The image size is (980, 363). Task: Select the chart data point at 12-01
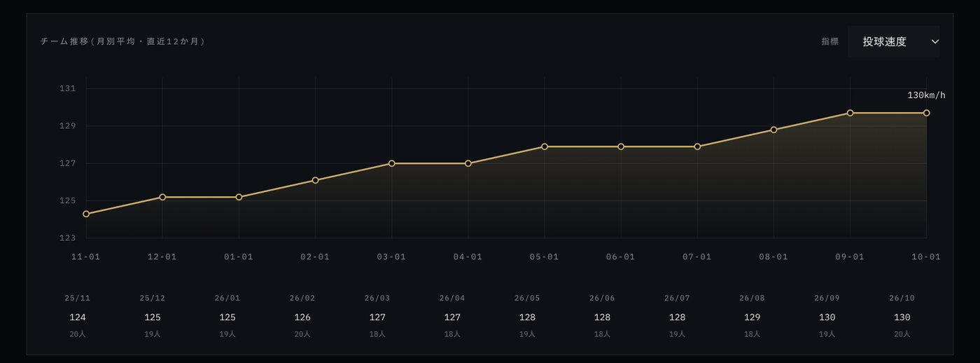point(162,197)
